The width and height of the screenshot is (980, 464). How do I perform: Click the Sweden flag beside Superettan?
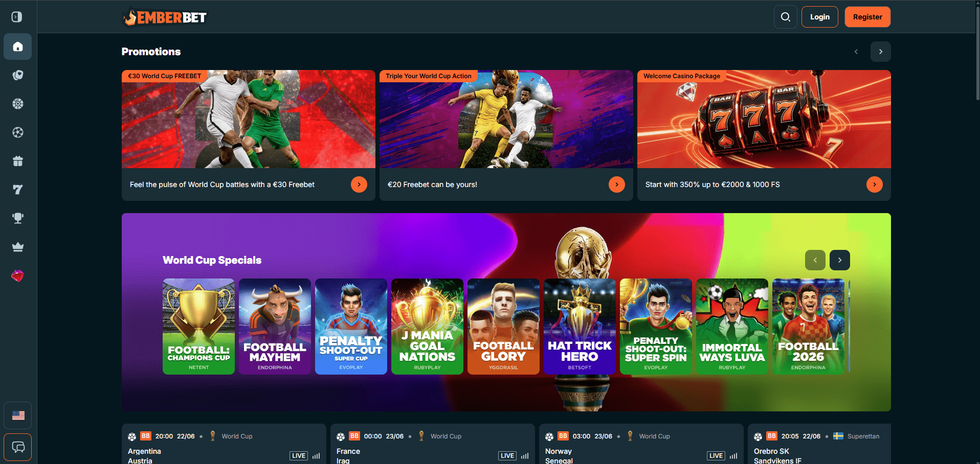[x=838, y=436]
